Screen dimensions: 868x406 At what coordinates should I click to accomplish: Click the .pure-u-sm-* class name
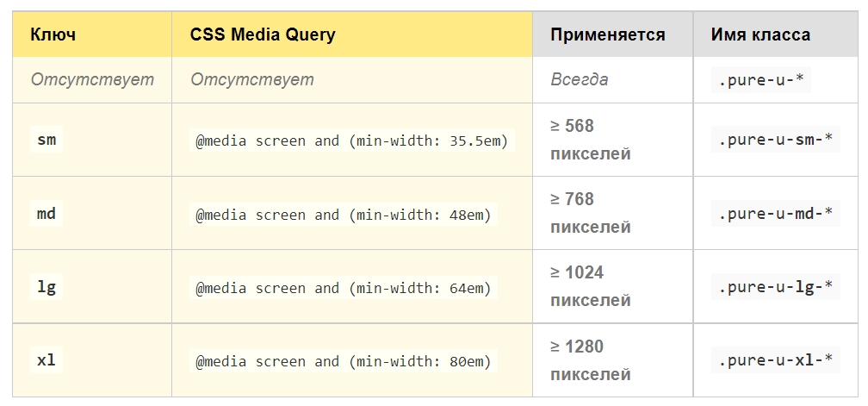point(776,141)
